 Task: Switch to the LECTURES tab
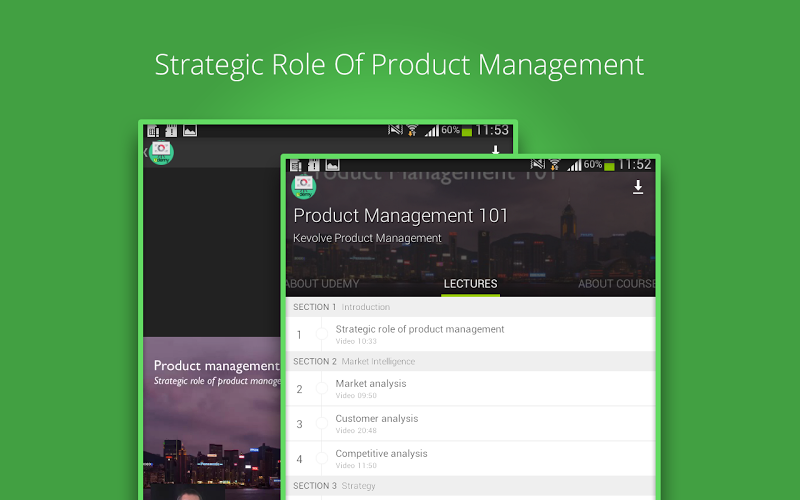470,284
